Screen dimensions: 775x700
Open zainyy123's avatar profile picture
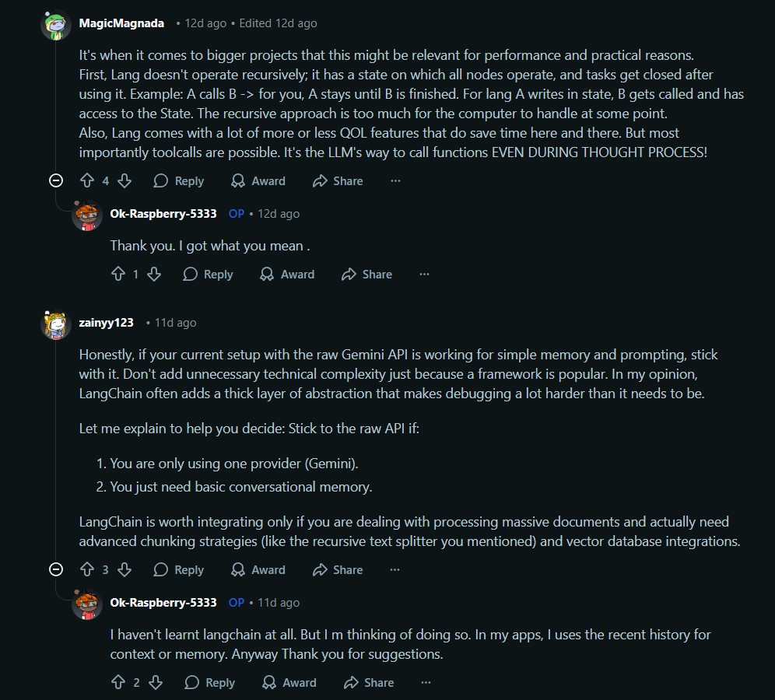pyautogui.click(x=56, y=323)
